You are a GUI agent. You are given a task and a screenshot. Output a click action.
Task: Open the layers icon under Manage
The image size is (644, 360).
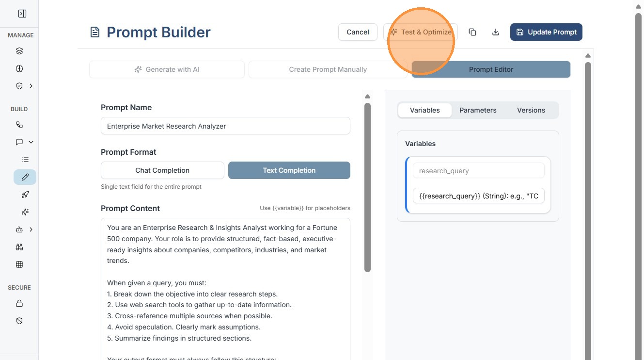(19, 51)
